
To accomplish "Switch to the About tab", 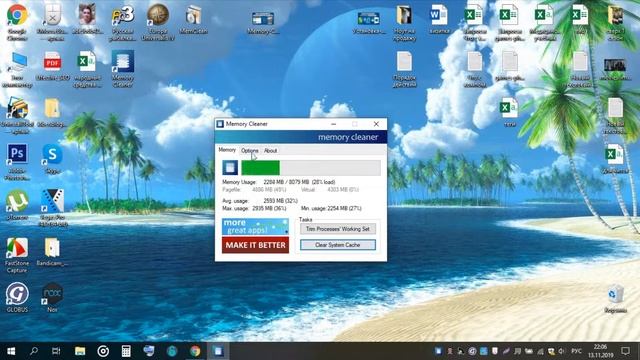I will (x=270, y=151).
